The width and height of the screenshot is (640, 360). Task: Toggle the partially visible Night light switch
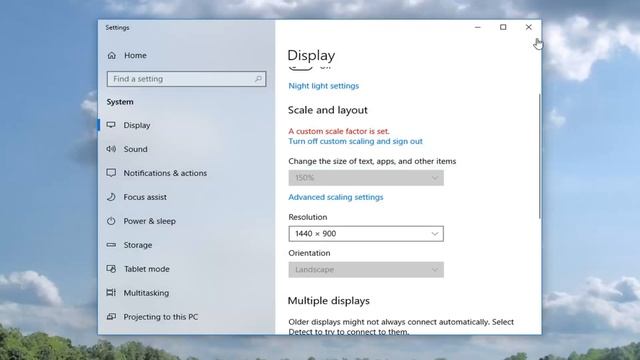pos(300,68)
